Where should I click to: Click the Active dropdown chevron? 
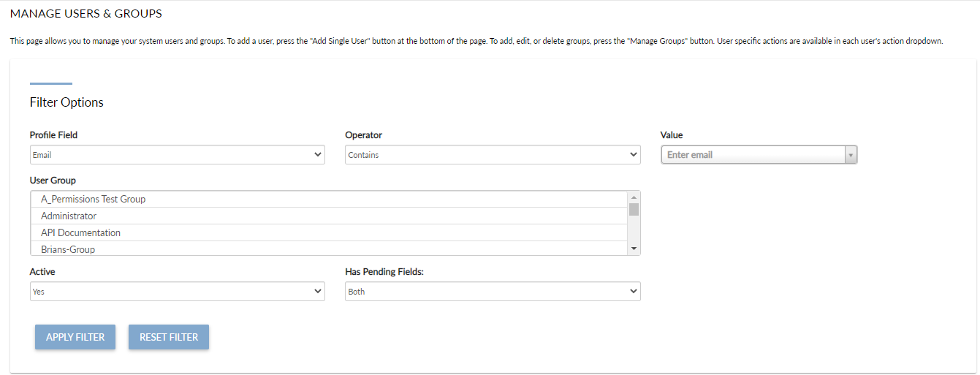tap(318, 292)
